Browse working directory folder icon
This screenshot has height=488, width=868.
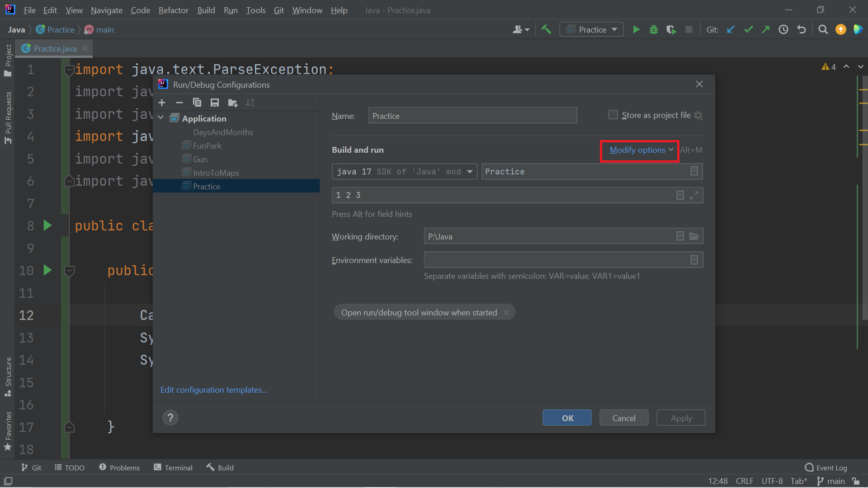(x=694, y=236)
